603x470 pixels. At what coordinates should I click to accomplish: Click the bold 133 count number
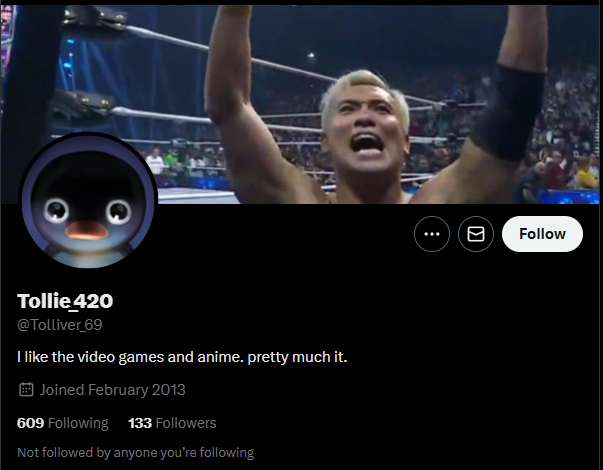pyautogui.click(x=140, y=423)
